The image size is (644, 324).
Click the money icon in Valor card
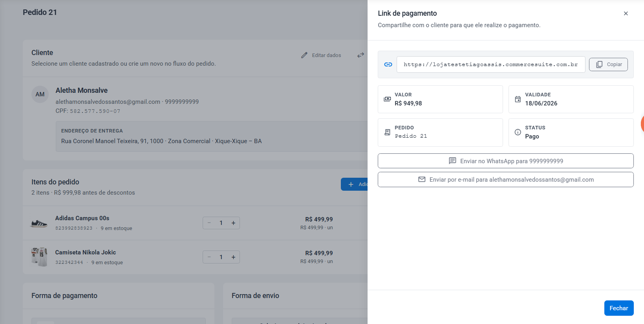[x=387, y=99]
